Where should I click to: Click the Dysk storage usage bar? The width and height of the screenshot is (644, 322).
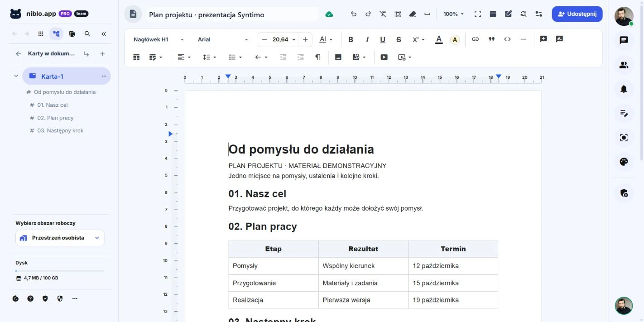[60, 271]
